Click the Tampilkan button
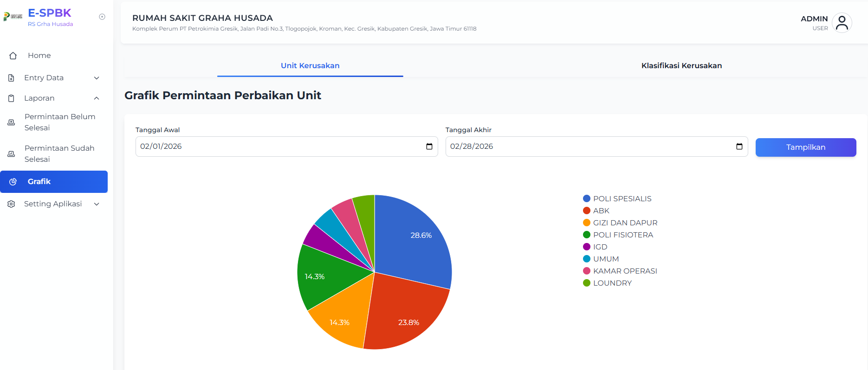The height and width of the screenshot is (370, 868). click(806, 147)
